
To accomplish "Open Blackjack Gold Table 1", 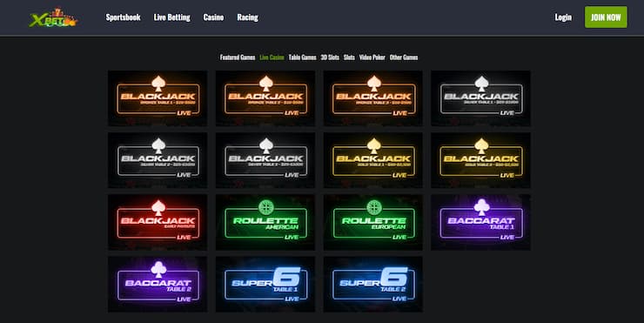I will click(373, 160).
